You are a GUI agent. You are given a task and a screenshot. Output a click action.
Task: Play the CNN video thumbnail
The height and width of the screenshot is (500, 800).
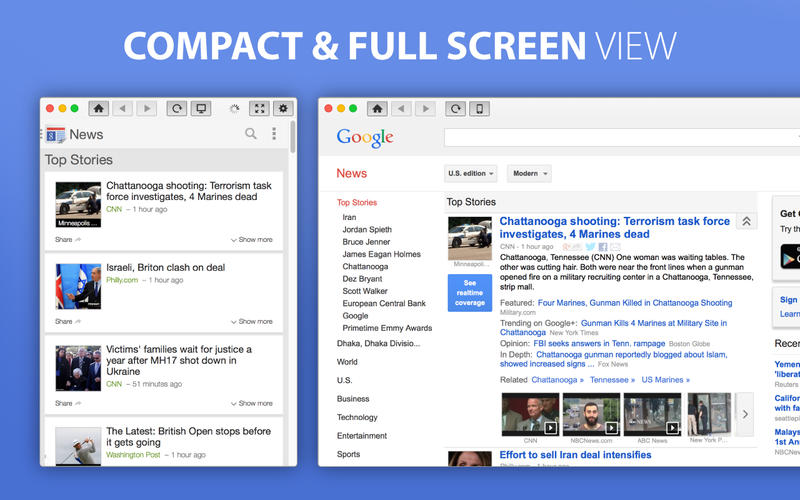(x=530, y=414)
